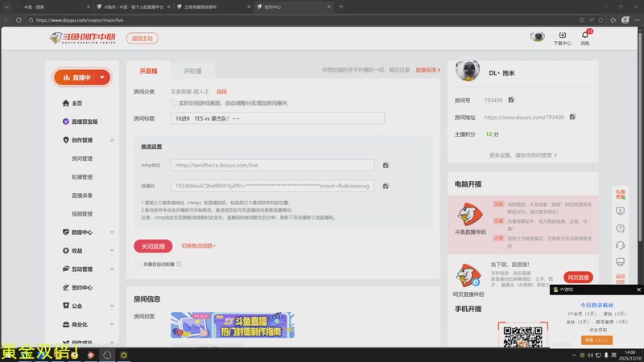Click the browser favorites star icon
Screen dimensions: 644x362
point(601,19)
